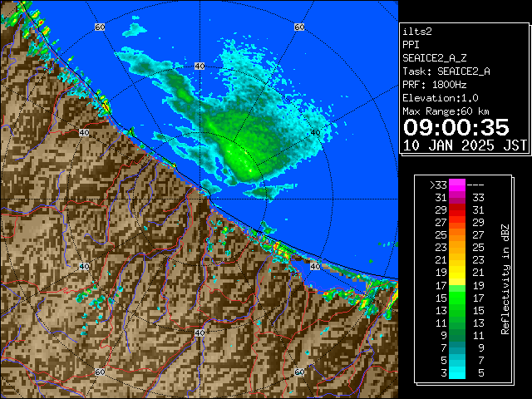Screen dimensions: 532x399
Task: Select the 'PPI' scan type label
Action: pyautogui.click(x=411, y=45)
